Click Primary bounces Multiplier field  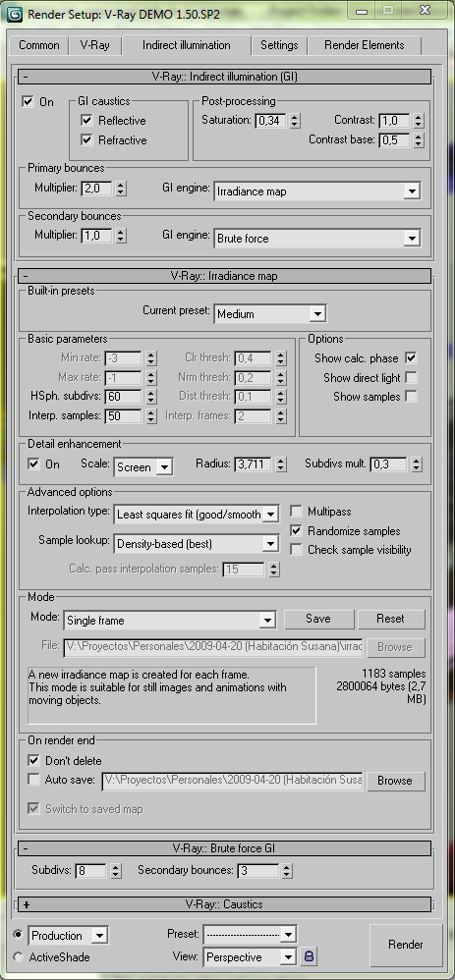pyautogui.click(x=97, y=188)
